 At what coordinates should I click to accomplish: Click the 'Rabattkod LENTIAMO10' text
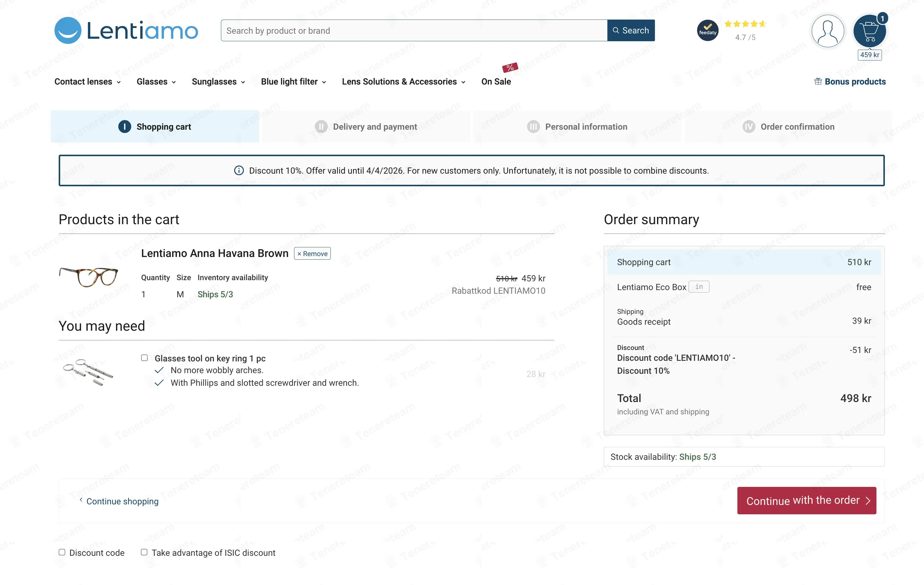498,291
